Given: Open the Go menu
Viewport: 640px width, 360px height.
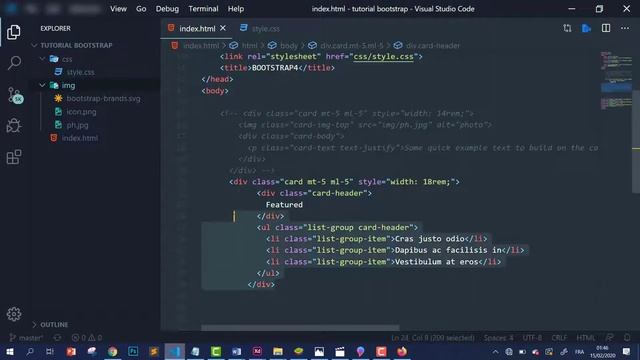Looking at the screenshot, I should 141,9.
